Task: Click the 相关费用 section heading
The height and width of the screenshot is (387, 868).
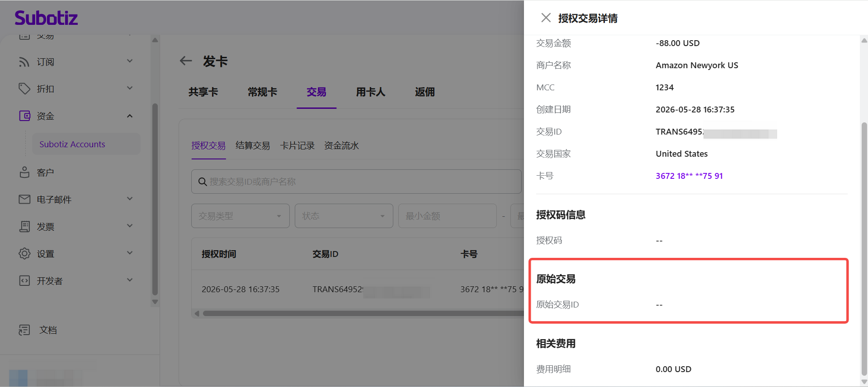Action: (x=556, y=344)
